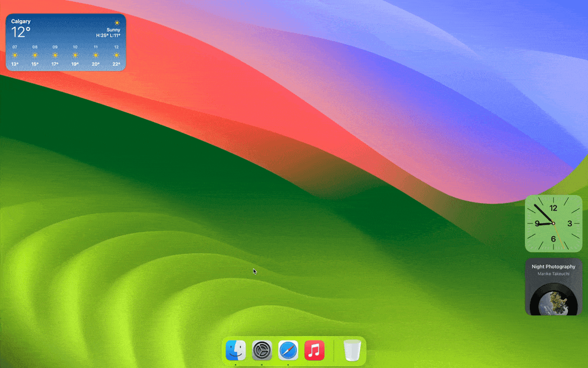Click the Night Photography podcast title
The height and width of the screenshot is (368, 588).
pos(553,267)
